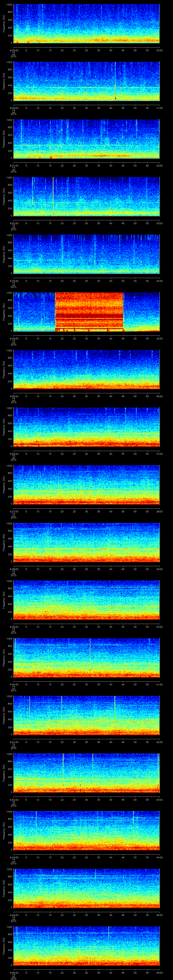Open the spectrogram panel starting at 6:29:00
173x980 pixels.
87,24
